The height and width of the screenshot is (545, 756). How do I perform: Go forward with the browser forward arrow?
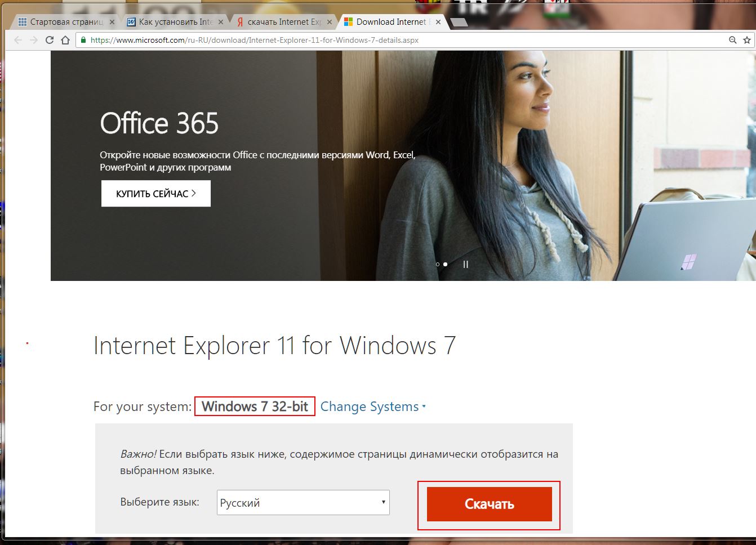(34, 40)
